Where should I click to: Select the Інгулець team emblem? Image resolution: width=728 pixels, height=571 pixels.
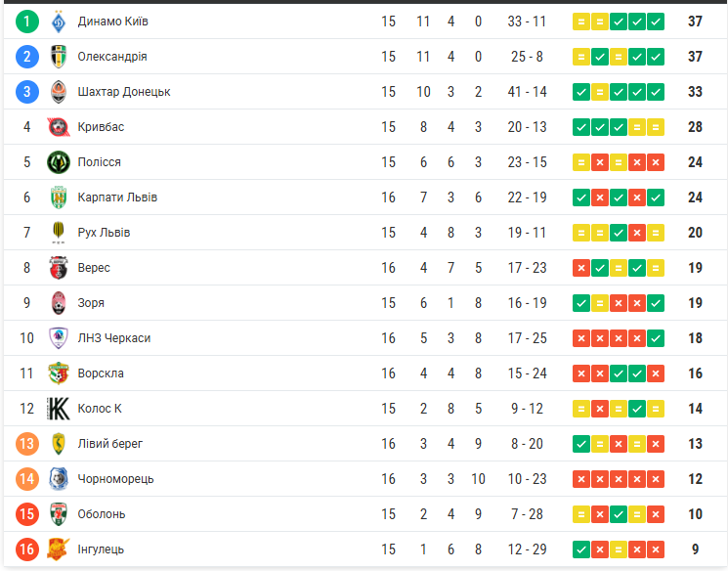tap(59, 549)
